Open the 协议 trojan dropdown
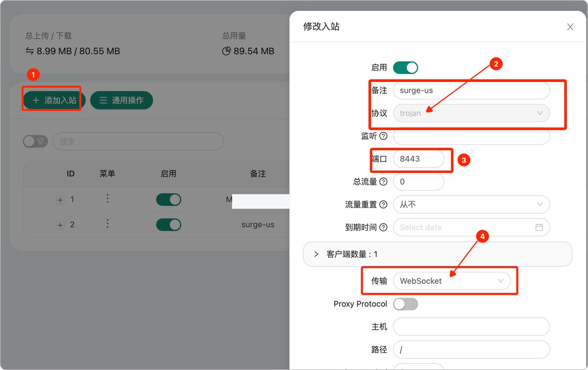 point(471,113)
